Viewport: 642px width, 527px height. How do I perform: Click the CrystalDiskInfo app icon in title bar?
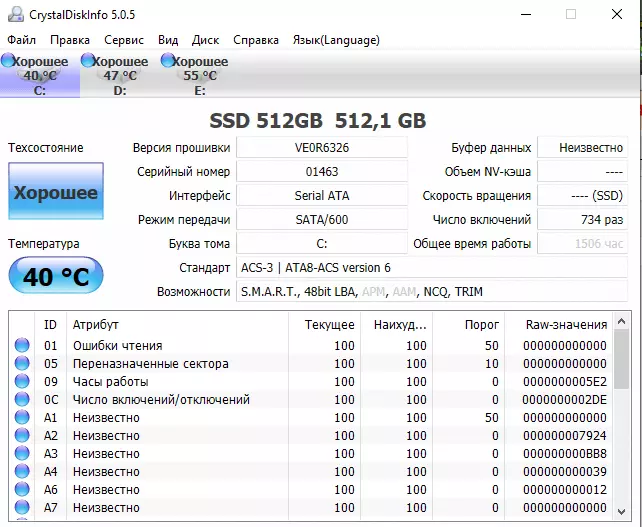(x=16, y=15)
